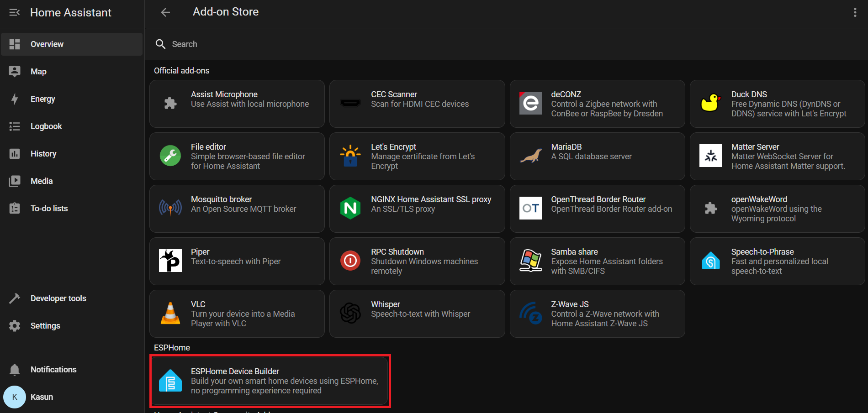
Task: Click the Samba share Windows flag icon
Action: (531, 261)
